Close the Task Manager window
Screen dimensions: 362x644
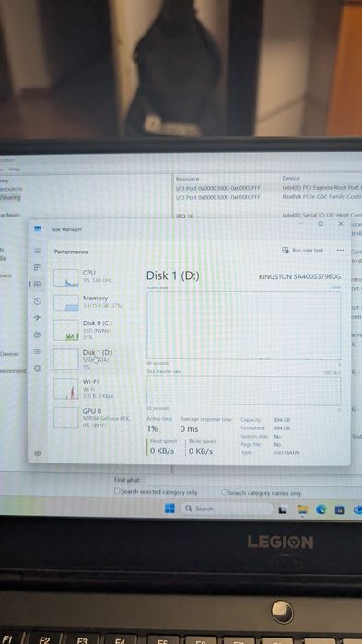pos(341,224)
